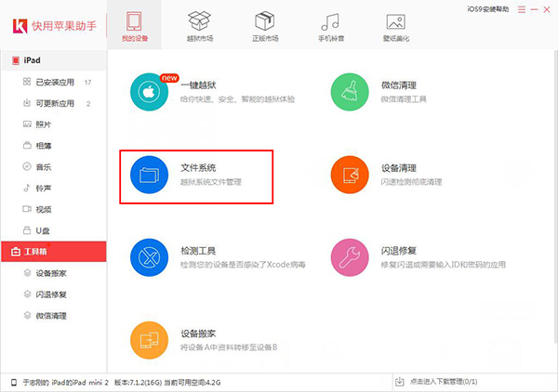
Task: Open 点击进入下载管理(0/1) link
Action: point(444,382)
